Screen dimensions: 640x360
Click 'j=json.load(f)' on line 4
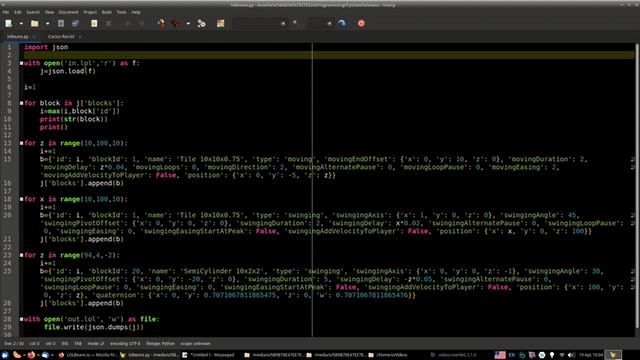[68, 71]
